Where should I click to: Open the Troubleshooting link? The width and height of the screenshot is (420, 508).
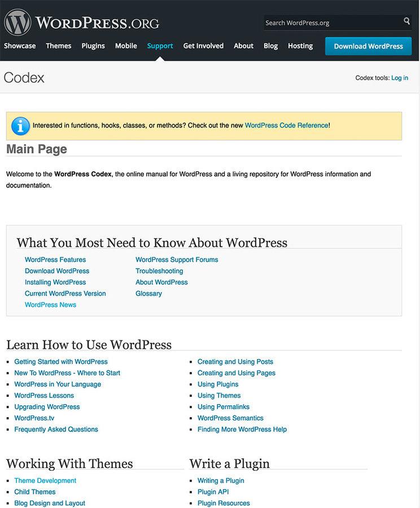tap(159, 271)
